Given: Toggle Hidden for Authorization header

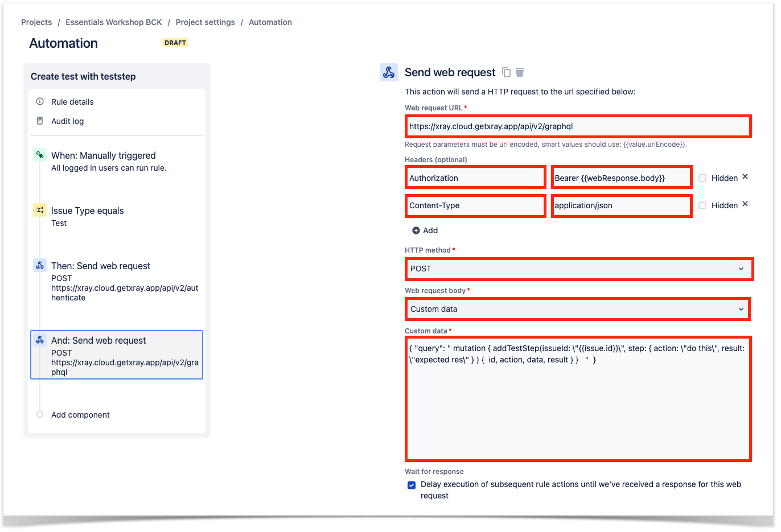Looking at the screenshot, I should (x=702, y=178).
